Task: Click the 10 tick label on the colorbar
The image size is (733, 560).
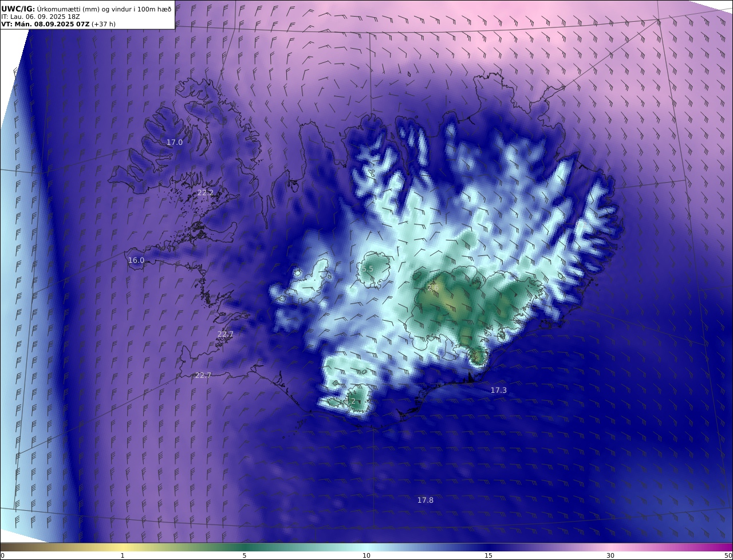Action: click(366, 555)
